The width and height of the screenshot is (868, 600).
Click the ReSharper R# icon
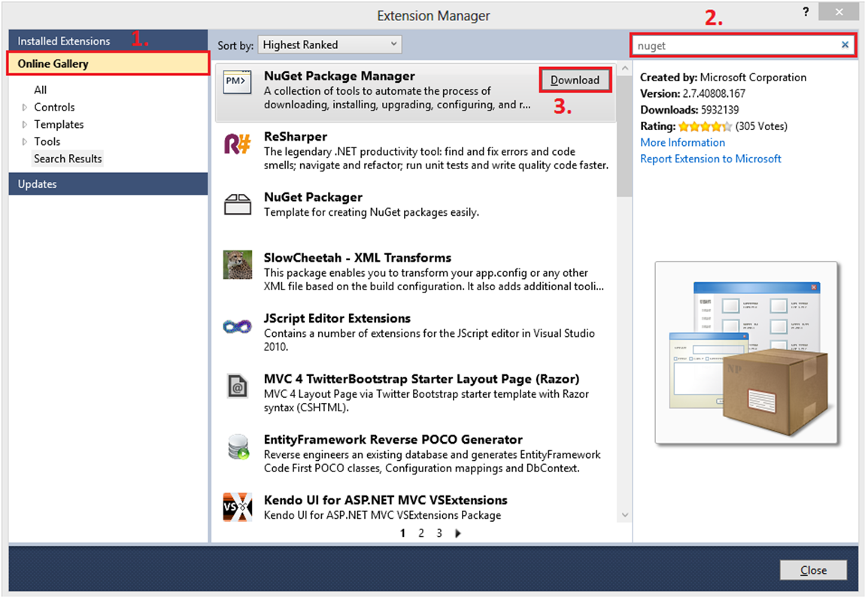(x=238, y=144)
